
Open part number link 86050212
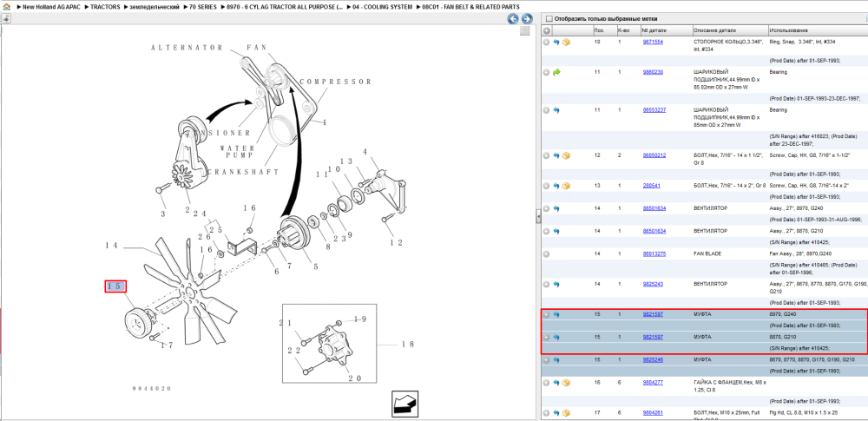(654, 155)
